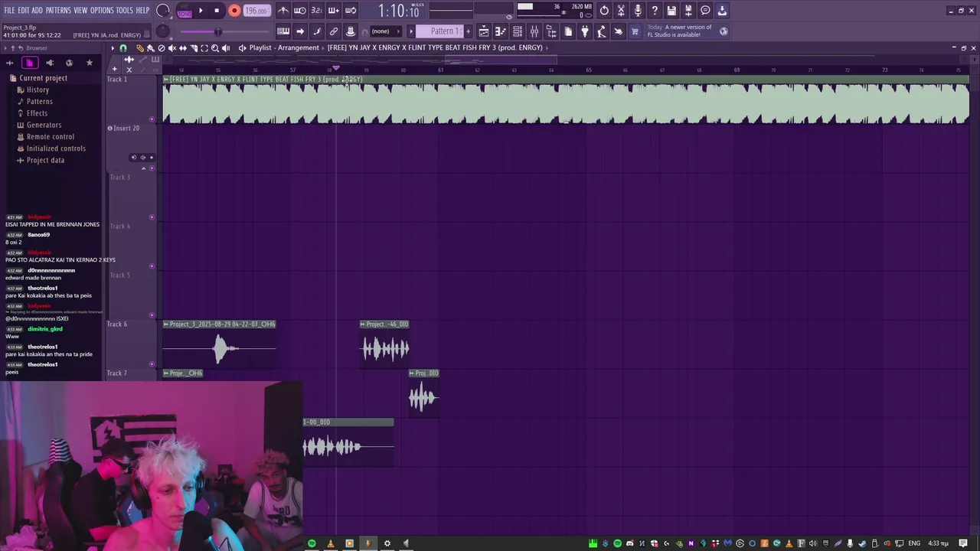The image size is (980, 551).
Task: Click the step-edit arrow icon in the toolbar
Action: [300, 31]
